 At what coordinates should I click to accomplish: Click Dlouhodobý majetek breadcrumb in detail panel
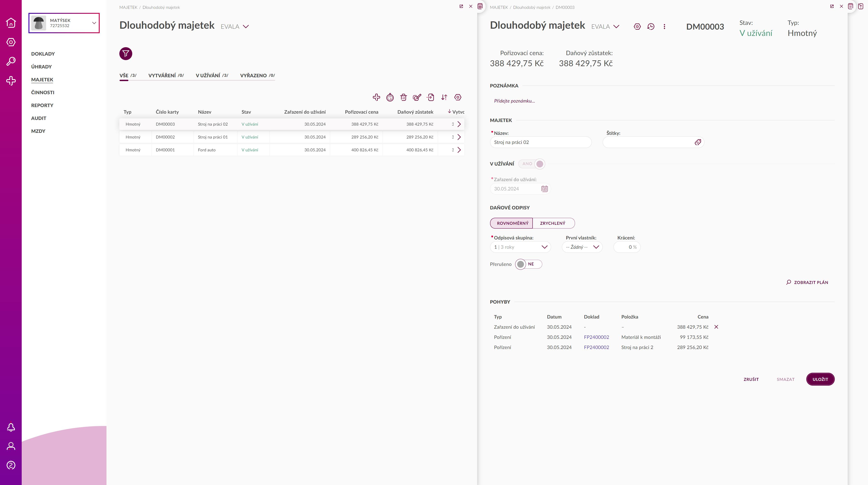click(x=532, y=7)
